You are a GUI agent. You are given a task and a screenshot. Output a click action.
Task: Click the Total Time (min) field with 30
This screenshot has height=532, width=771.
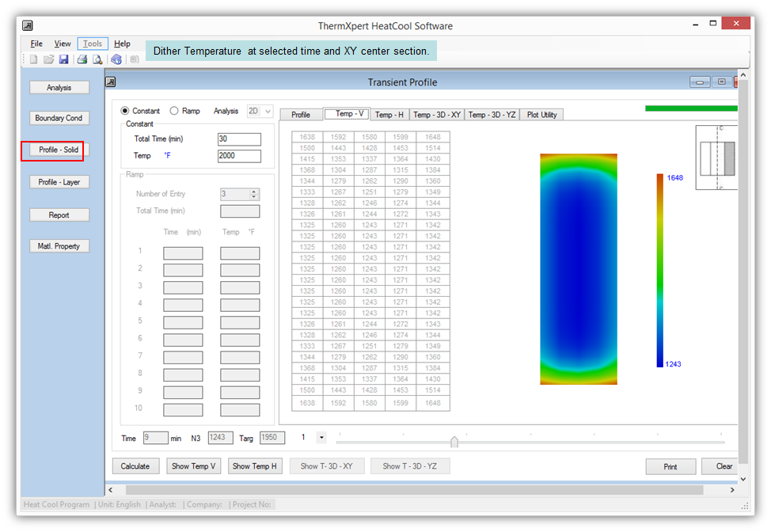click(240, 139)
